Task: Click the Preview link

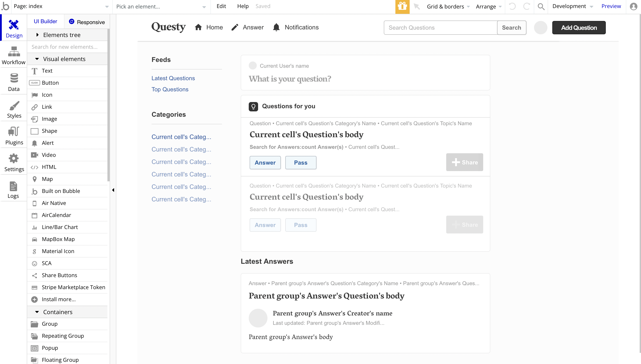Action: pyautogui.click(x=611, y=6)
